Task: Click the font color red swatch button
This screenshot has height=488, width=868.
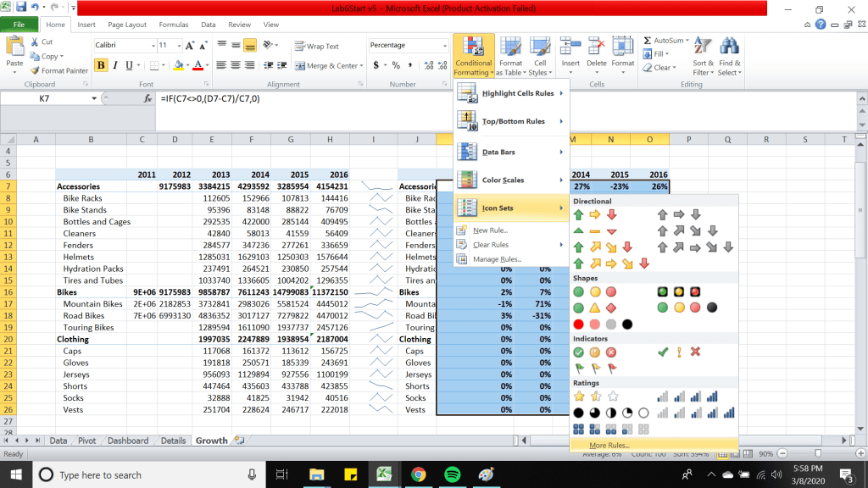Action: click(x=197, y=65)
